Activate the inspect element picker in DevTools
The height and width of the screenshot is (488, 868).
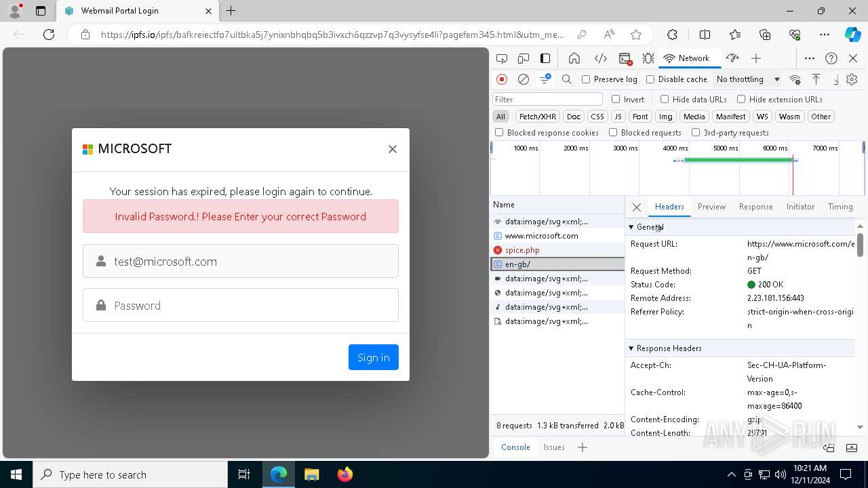(502, 58)
